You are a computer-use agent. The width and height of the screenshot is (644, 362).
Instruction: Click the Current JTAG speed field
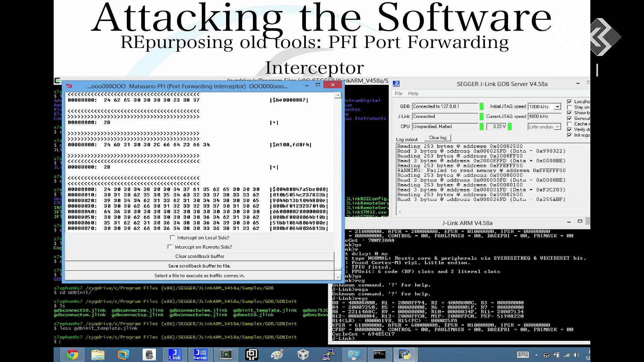click(544, 117)
